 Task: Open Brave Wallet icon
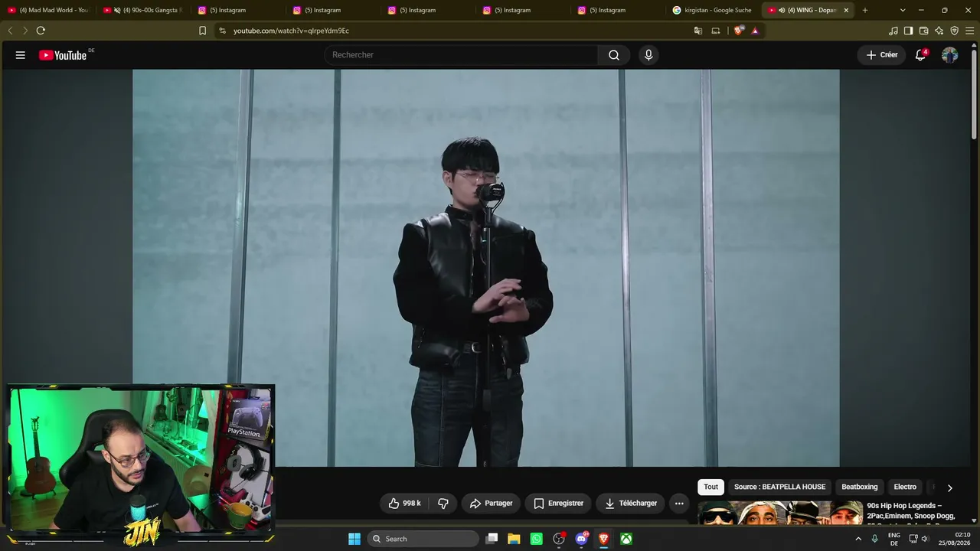pos(923,31)
